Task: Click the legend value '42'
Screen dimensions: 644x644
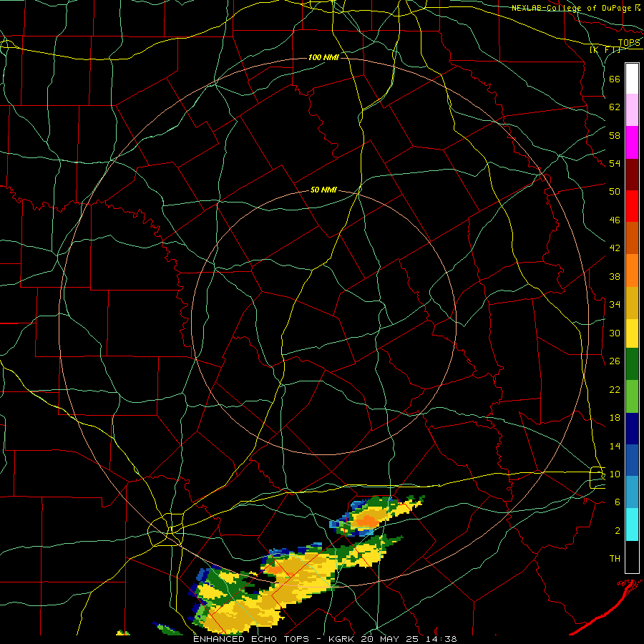Action: click(x=615, y=248)
